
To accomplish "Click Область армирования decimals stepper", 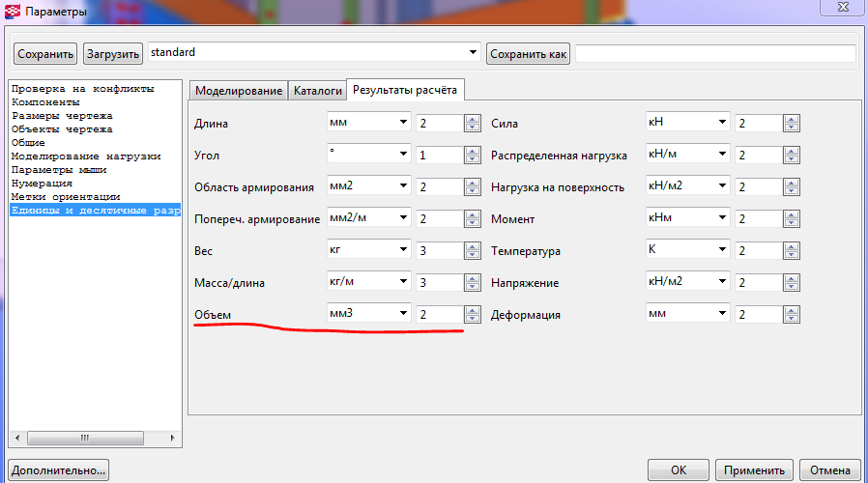I will (x=473, y=187).
